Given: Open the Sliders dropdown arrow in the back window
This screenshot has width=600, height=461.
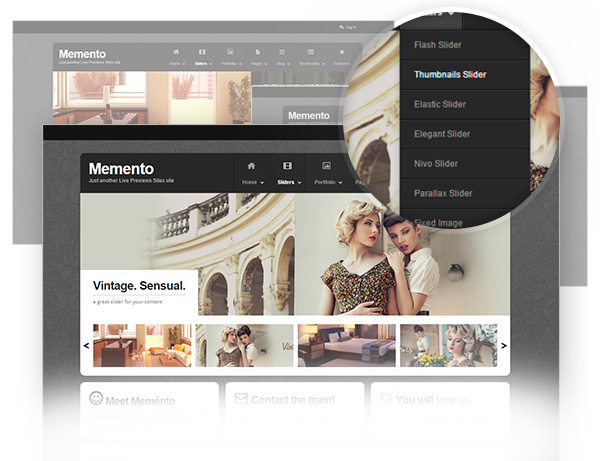Looking at the screenshot, I should [211, 64].
